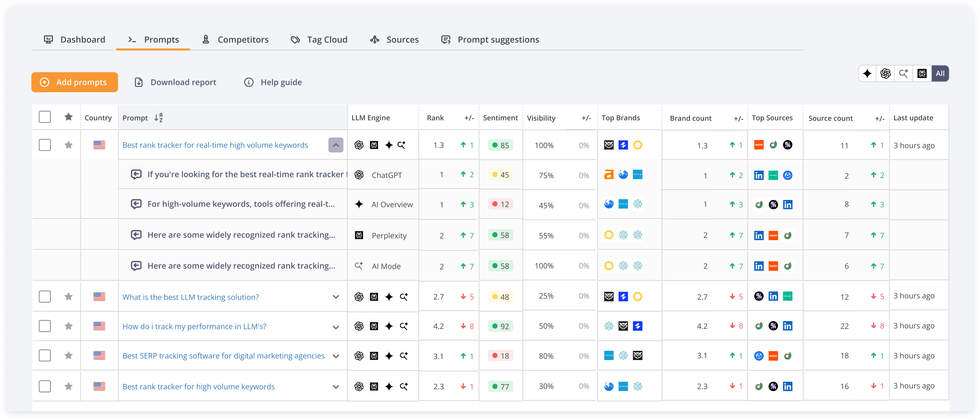Screen dimensions: 980x420
Task: Click the star icon in the table header
Action: coord(69,117)
